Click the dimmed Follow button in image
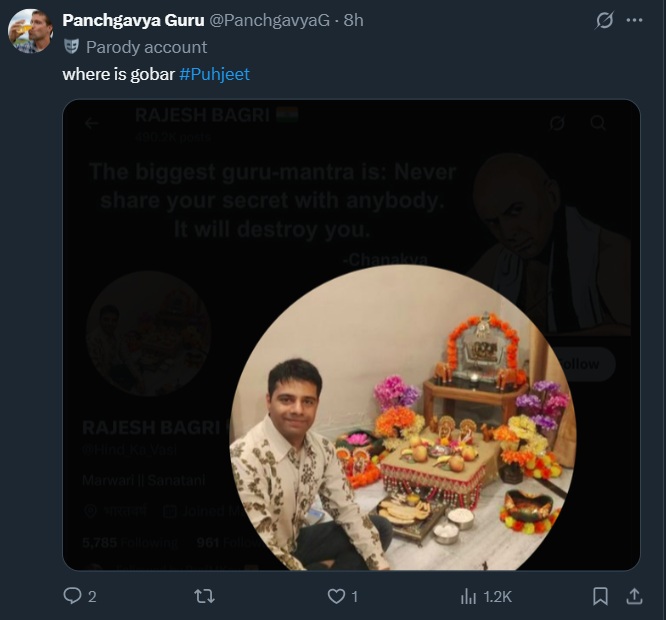Viewport: 666px width, 620px height. point(582,364)
